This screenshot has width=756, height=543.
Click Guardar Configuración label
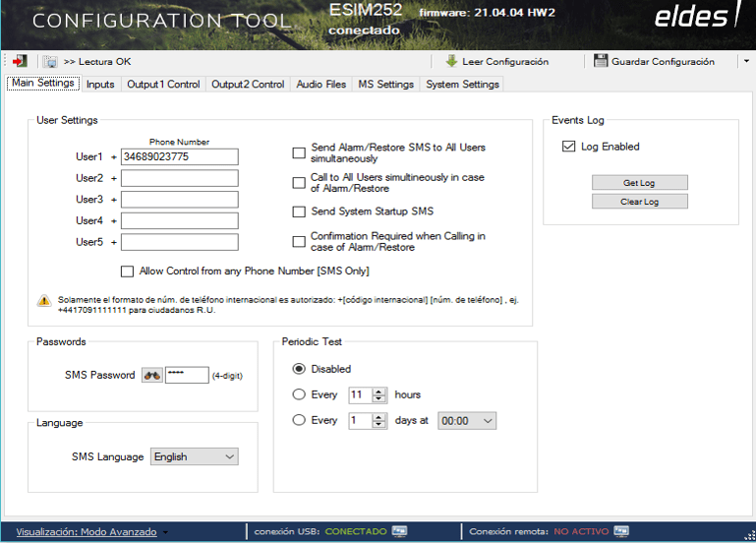[x=663, y=62]
